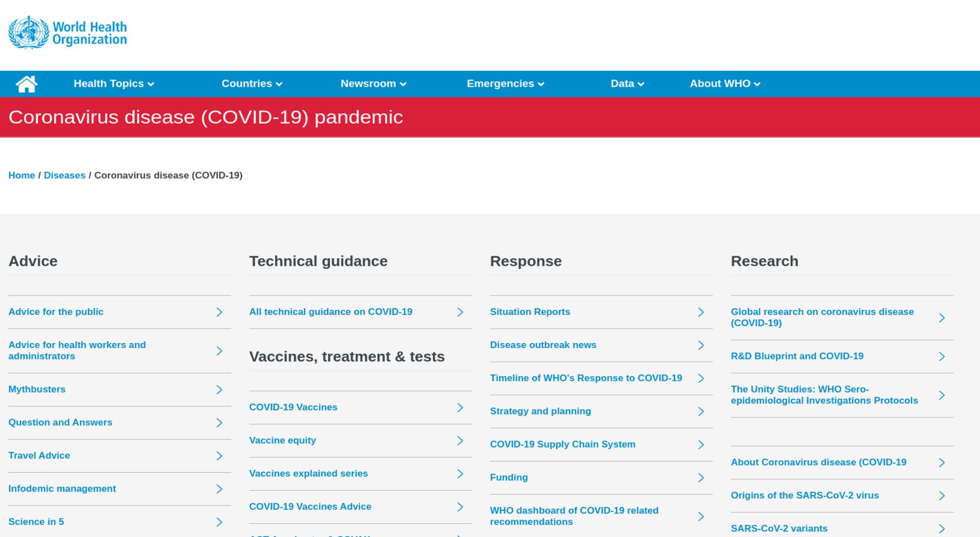Go to the home icon in navigation bar
980x537 pixels.
click(27, 84)
